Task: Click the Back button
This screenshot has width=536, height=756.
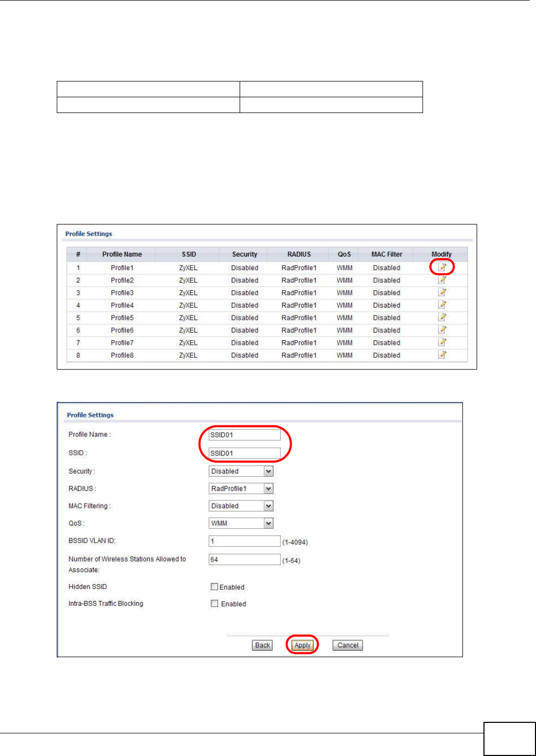Action: [262, 645]
